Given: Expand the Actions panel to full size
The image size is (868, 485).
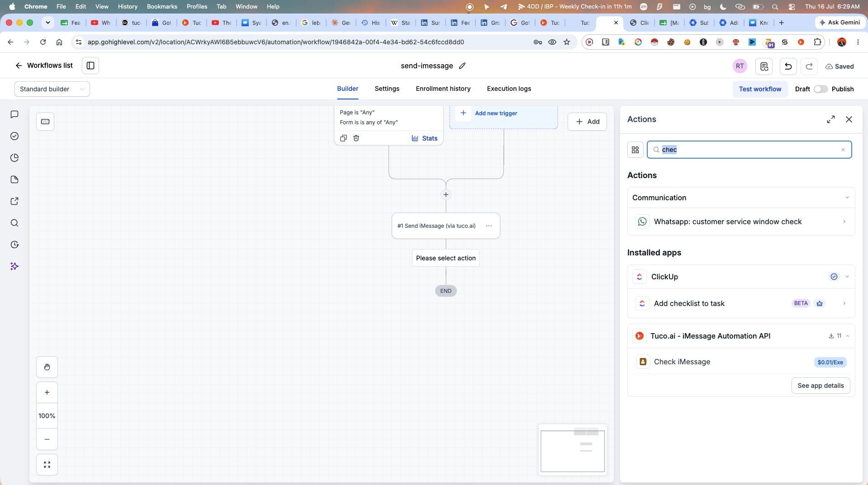Looking at the screenshot, I should [831, 119].
